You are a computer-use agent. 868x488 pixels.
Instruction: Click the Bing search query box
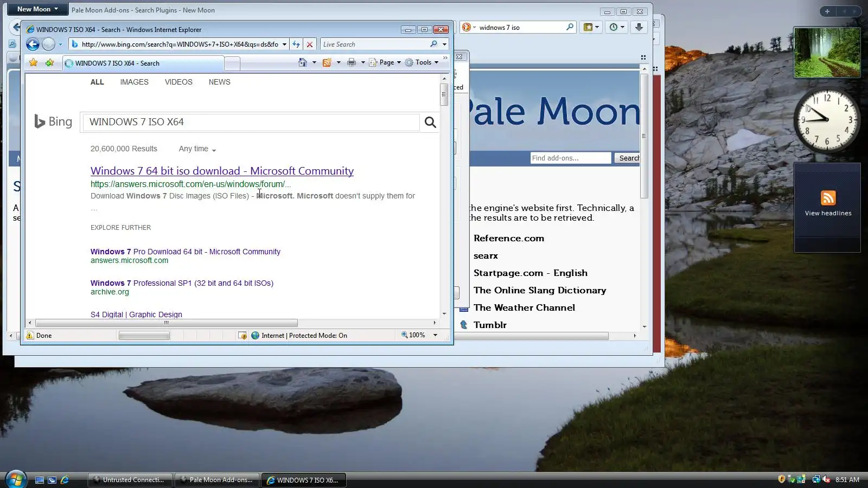click(250, 122)
